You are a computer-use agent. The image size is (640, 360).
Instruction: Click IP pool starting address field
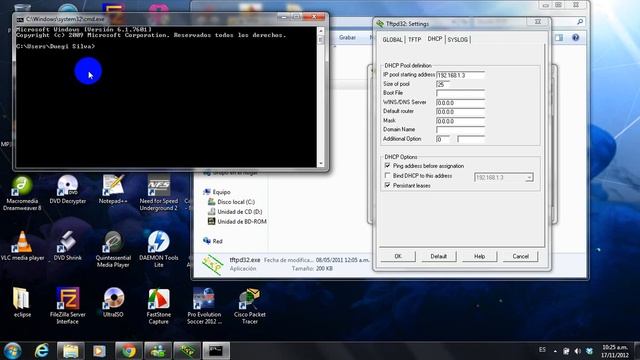click(x=460, y=75)
